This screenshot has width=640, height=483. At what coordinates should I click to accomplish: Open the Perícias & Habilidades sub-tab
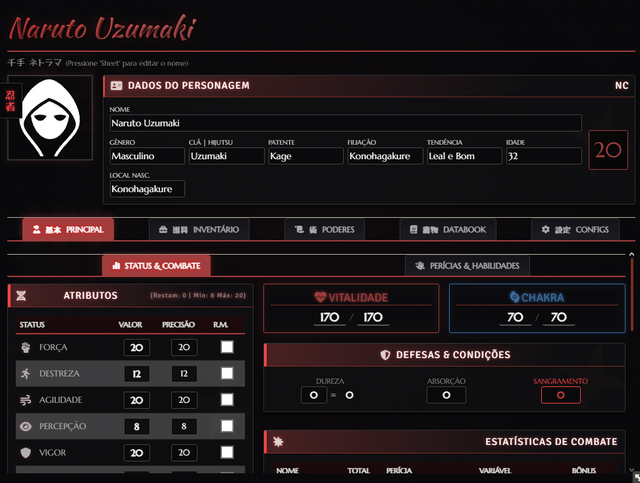coord(467,266)
